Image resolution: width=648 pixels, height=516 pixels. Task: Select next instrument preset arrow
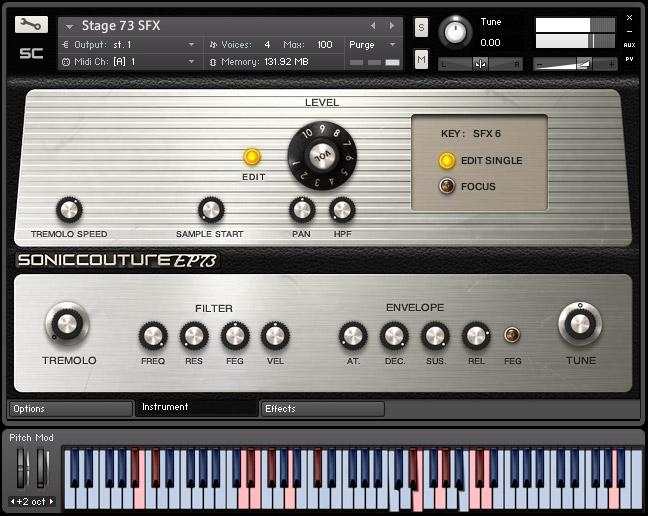tap(391, 26)
